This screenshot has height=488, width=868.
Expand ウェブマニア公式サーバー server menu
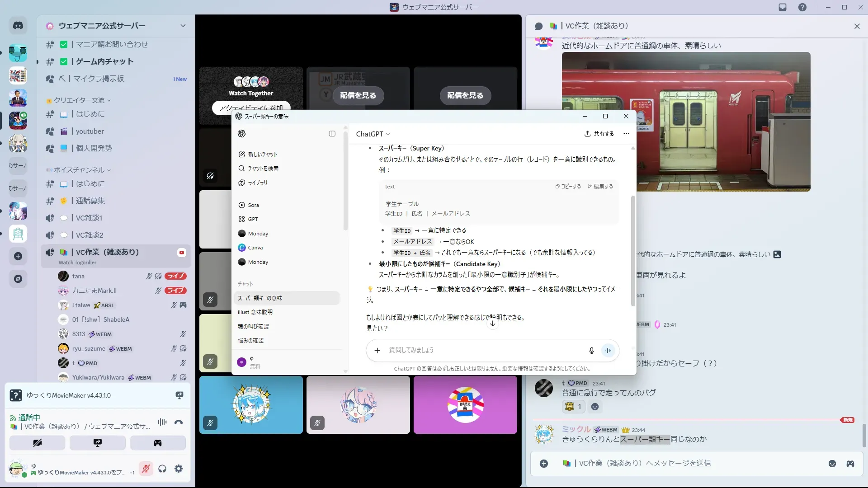click(x=183, y=26)
